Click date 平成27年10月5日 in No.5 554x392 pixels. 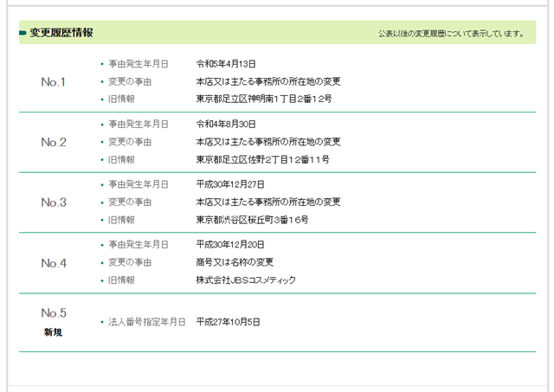pos(228,322)
